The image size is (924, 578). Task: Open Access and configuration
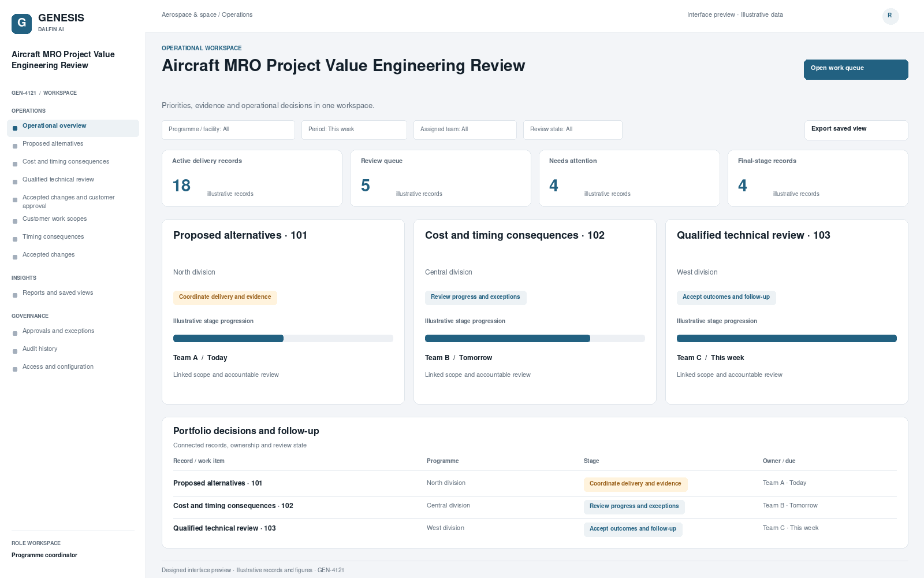[x=58, y=367]
